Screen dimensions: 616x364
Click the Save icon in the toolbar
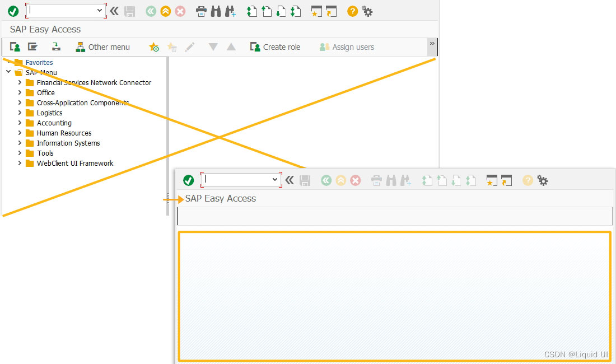(x=130, y=11)
